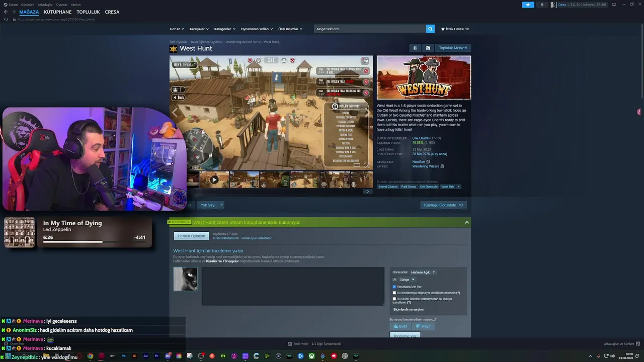
Task: Expand the 'Özel Kısımlar' menu
Action: [290, 29]
